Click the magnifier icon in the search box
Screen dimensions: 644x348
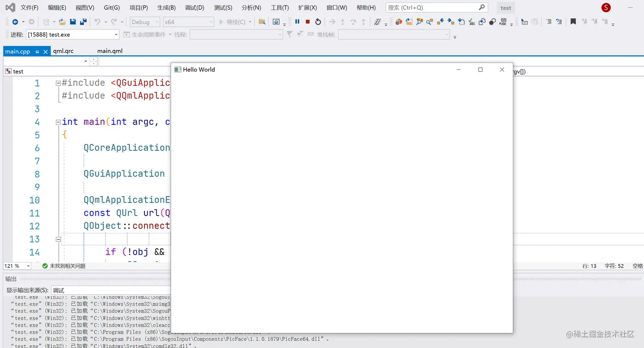482,7
